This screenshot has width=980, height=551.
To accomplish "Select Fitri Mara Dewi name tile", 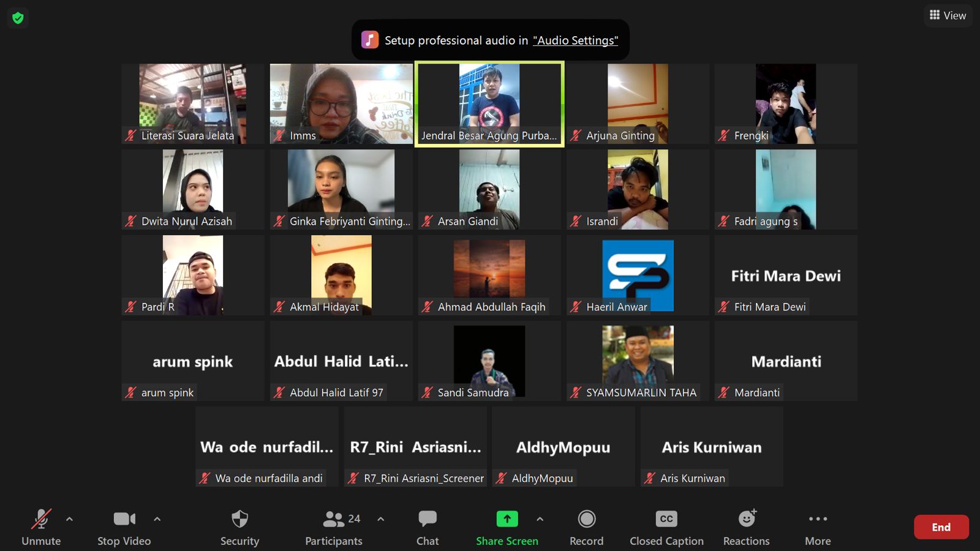I will (786, 275).
